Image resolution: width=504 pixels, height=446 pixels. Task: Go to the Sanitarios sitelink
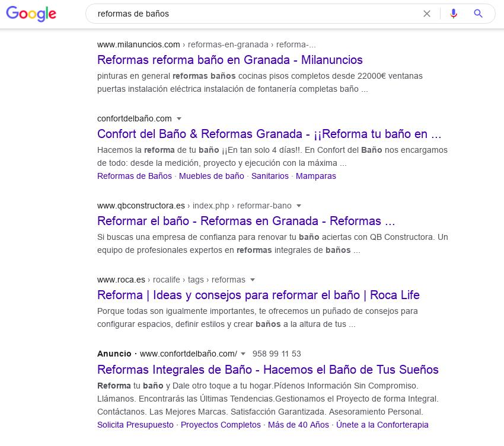pos(270,176)
